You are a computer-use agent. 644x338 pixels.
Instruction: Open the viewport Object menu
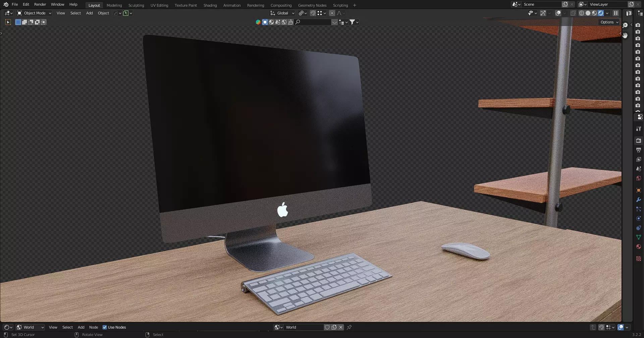103,13
